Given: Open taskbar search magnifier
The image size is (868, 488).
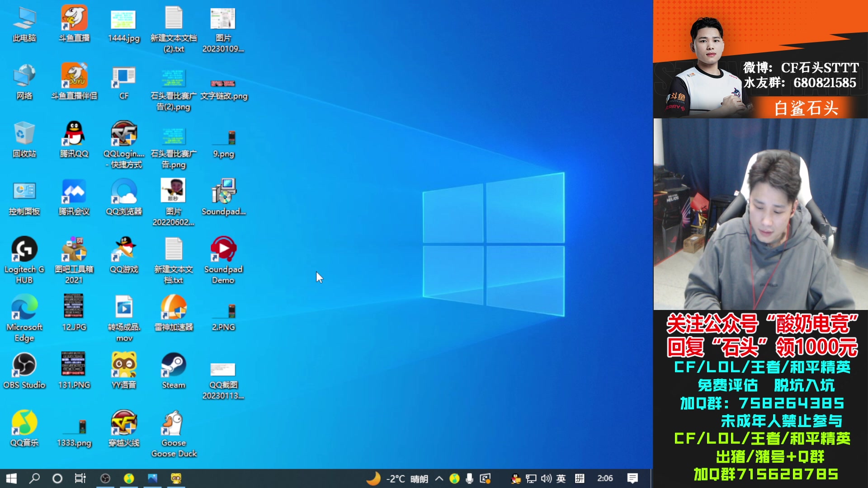Looking at the screenshot, I should 34,479.
